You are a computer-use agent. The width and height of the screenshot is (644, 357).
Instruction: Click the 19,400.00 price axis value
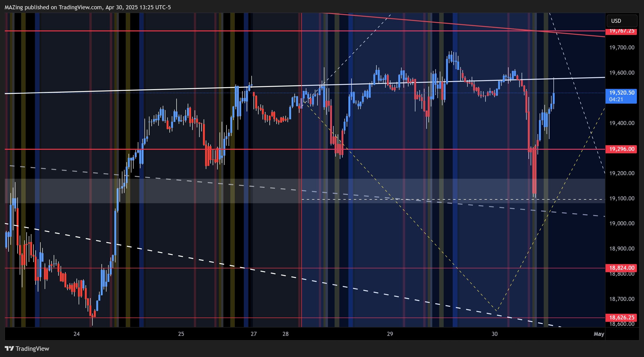[622, 123]
